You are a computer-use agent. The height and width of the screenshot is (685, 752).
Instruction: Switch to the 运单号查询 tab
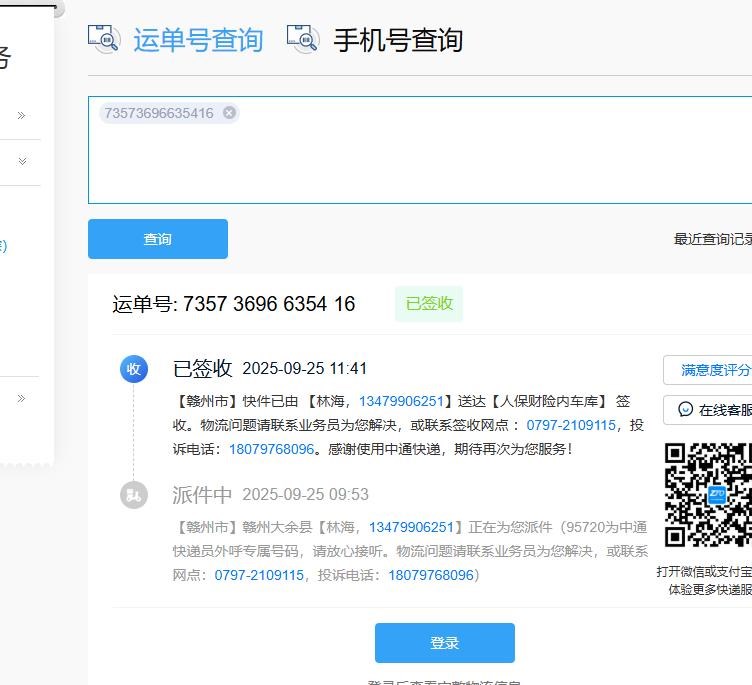point(198,40)
